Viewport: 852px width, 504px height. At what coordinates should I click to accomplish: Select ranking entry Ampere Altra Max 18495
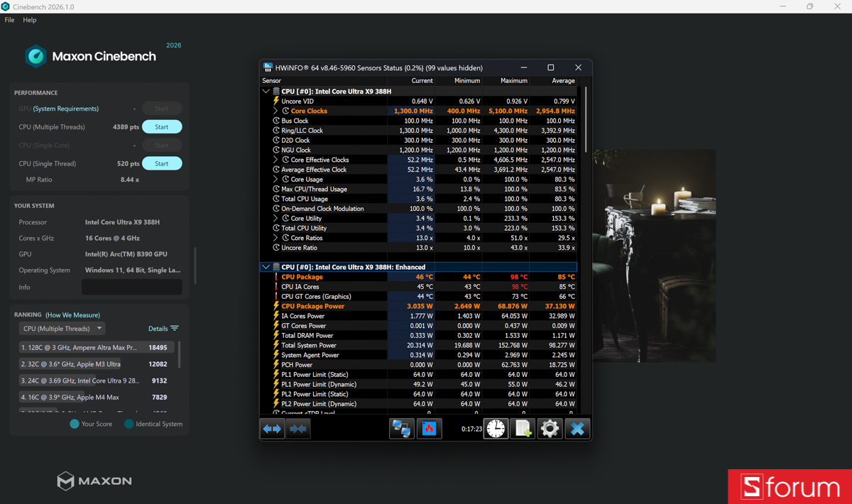tap(96, 348)
